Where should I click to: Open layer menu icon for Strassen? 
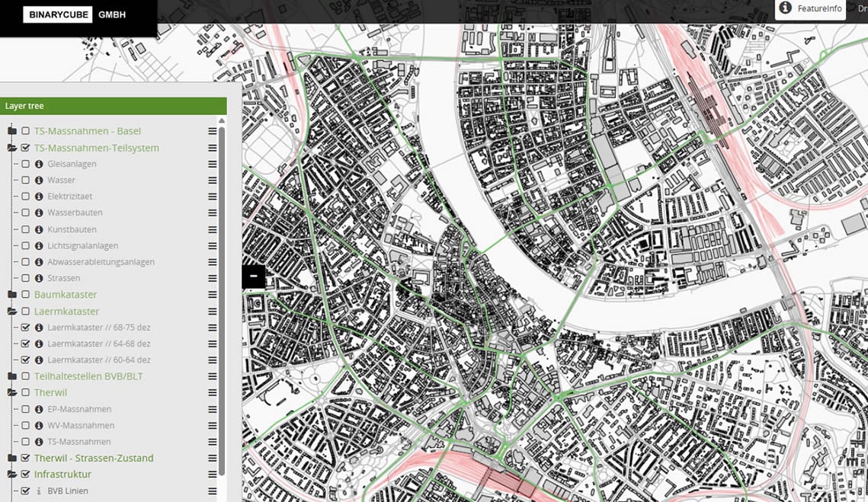tap(213, 279)
